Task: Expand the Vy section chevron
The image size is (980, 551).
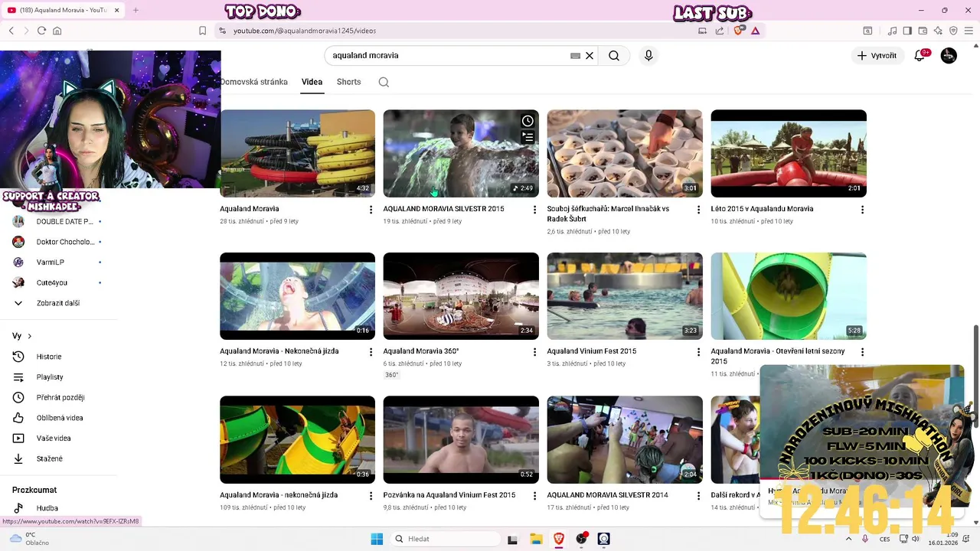Action: pos(30,336)
